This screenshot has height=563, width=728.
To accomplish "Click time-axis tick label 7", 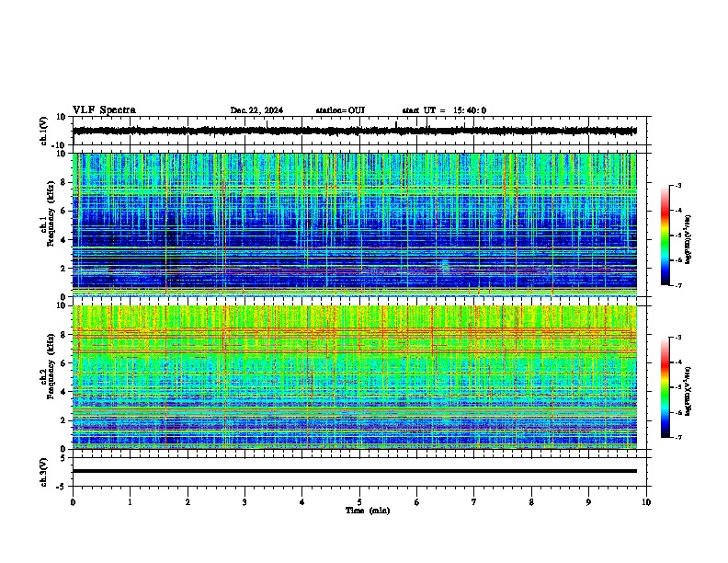I will pos(474,502).
